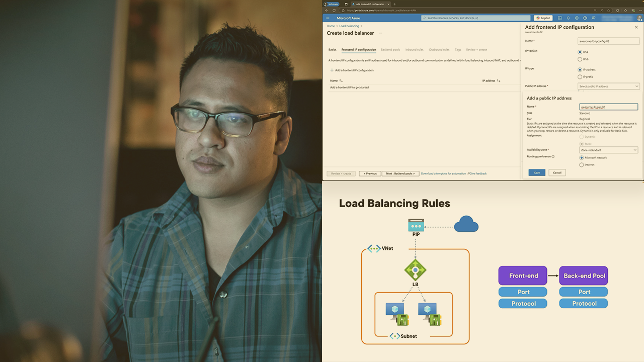The width and height of the screenshot is (644, 362).
Task: Open the Availability zone dropdown
Action: pyautogui.click(x=608, y=149)
